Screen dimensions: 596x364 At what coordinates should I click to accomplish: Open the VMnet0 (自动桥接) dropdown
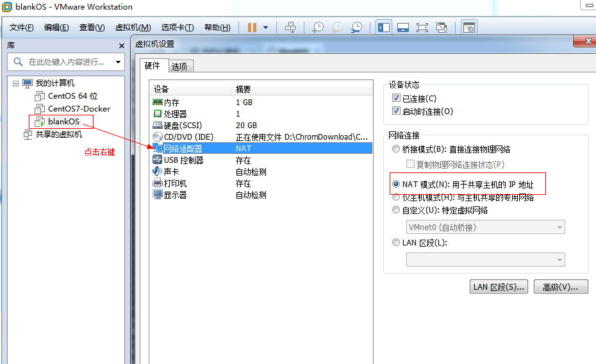[485, 227]
